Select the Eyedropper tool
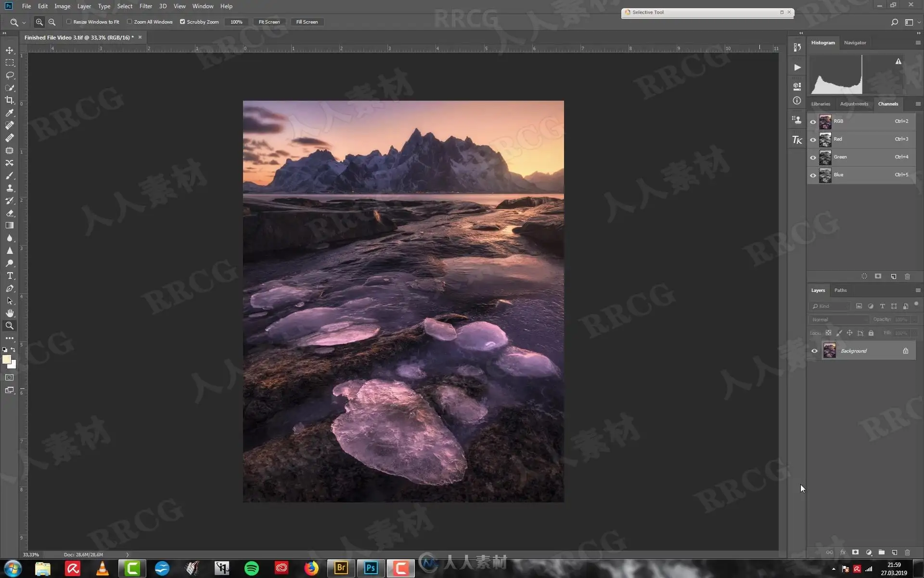The image size is (924, 578). [10, 113]
